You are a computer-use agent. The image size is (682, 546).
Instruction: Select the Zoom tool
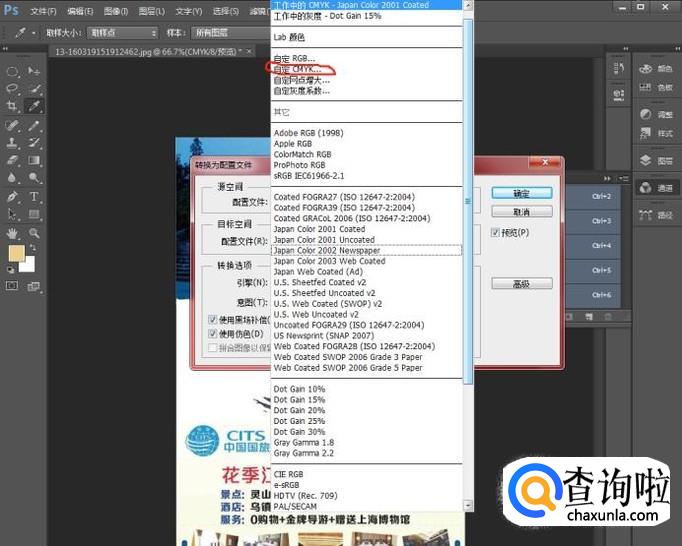coord(34,233)
